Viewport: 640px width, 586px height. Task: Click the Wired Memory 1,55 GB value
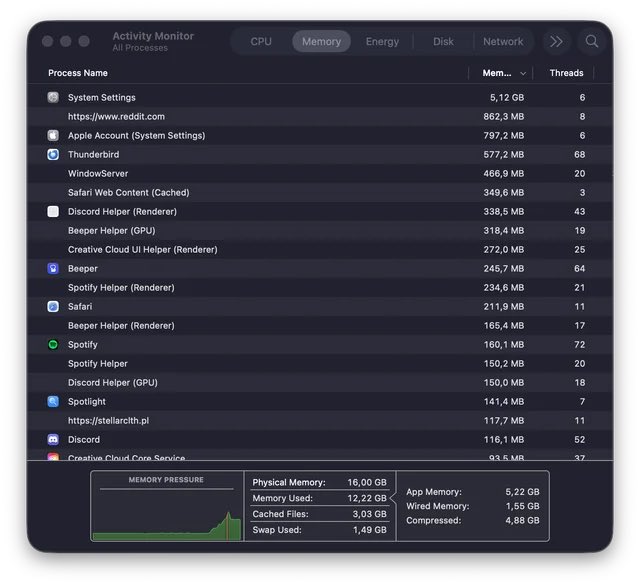pyautogui.click(x=522, y=506)
